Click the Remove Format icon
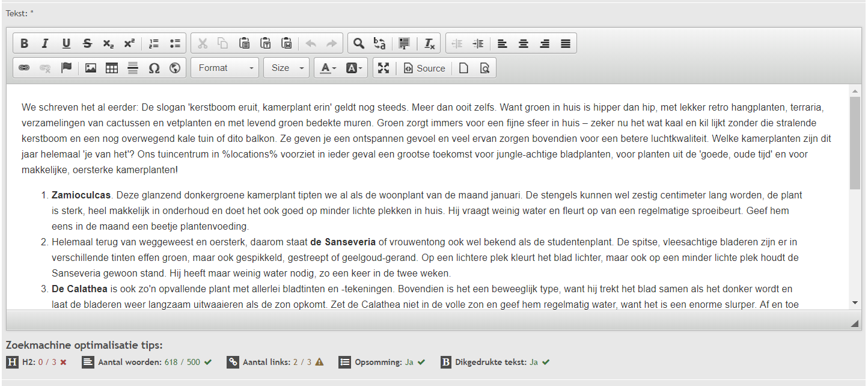868x386 pixels. (429, 43)
